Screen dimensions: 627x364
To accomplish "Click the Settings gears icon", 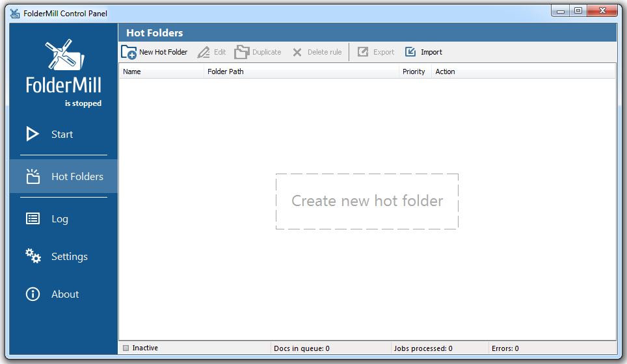I will (x=33, y=256).
